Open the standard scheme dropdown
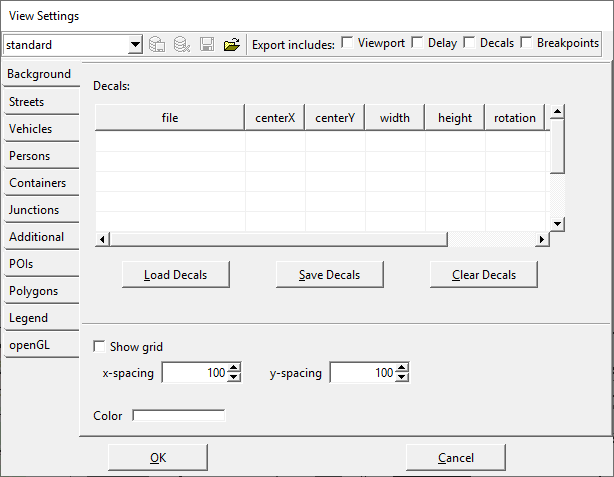Screen dimensions: 614x477 (x=135, y=45)
